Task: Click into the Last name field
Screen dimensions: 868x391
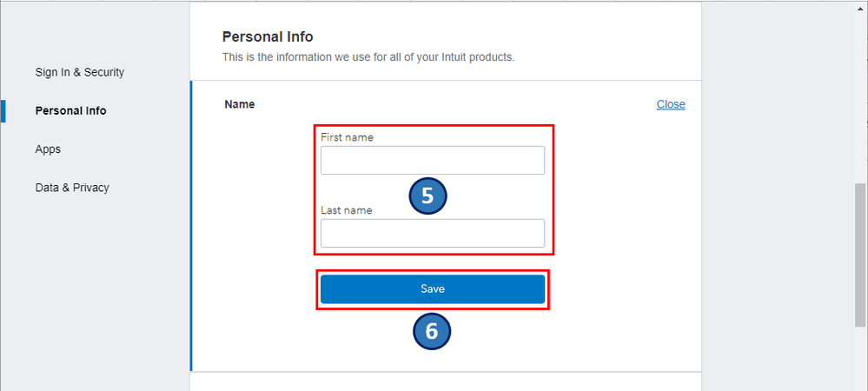Action: click(432, 233)
